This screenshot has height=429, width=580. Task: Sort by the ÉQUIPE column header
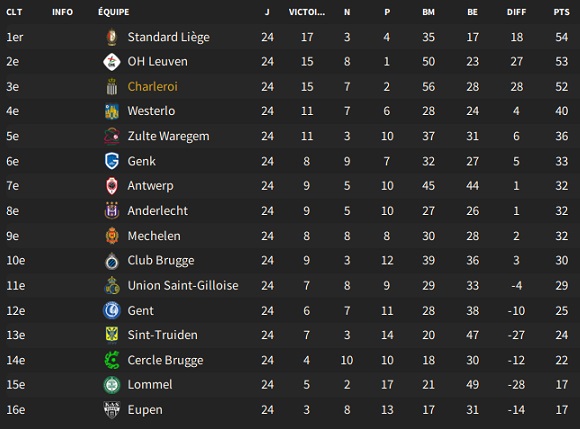pos(114,12)
